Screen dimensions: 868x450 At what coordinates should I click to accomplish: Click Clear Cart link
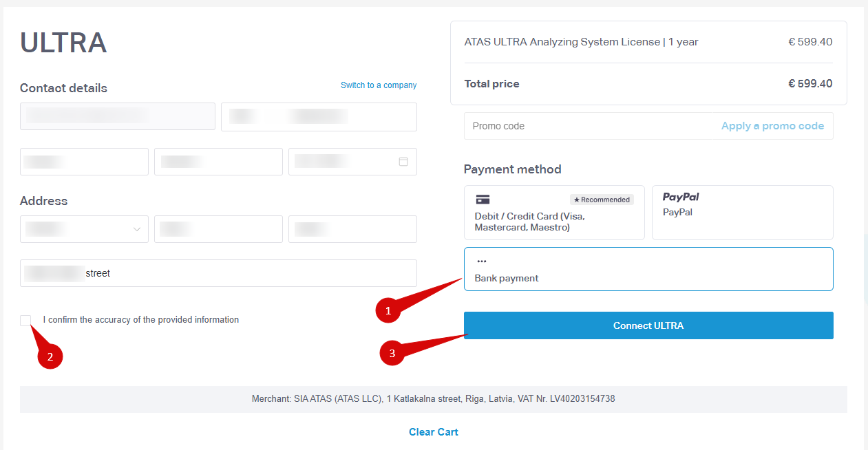[434, 432]
